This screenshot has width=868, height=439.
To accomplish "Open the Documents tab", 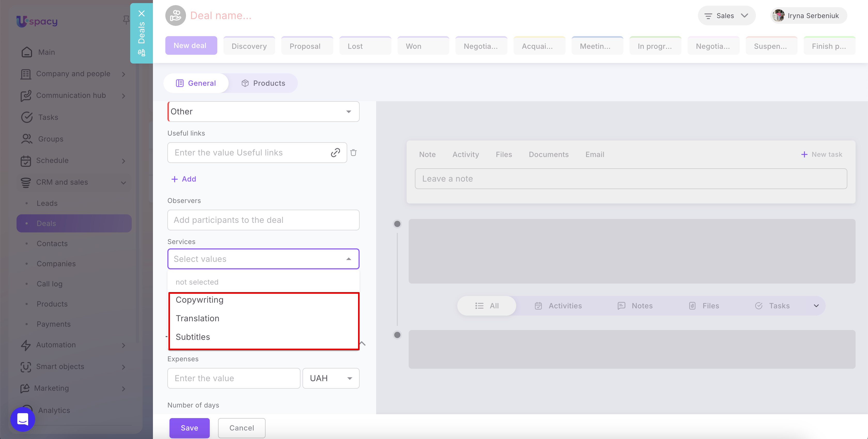I will click(x=548, y=154).
